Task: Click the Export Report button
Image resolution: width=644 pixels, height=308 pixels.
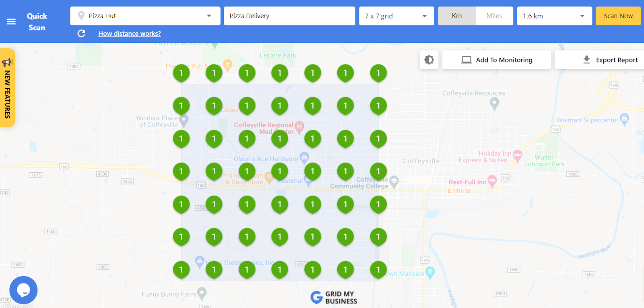Action: tap(600, 60)
